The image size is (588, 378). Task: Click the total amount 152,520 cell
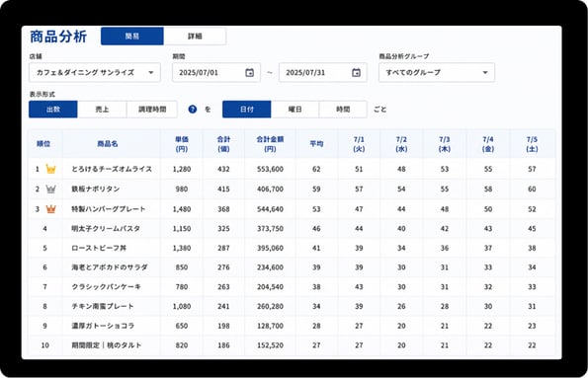tap(270, 345)
